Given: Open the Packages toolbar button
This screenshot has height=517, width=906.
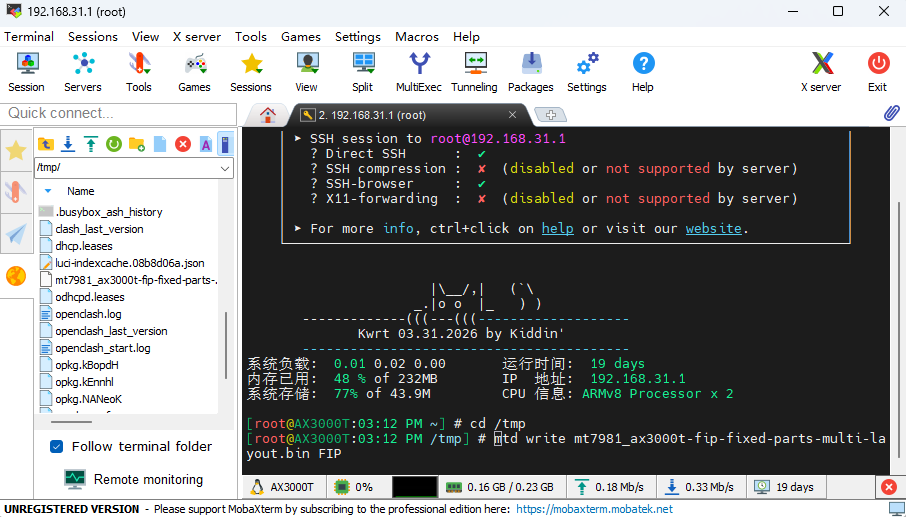Looking at the screenshot, I should [x=530, y=72].
